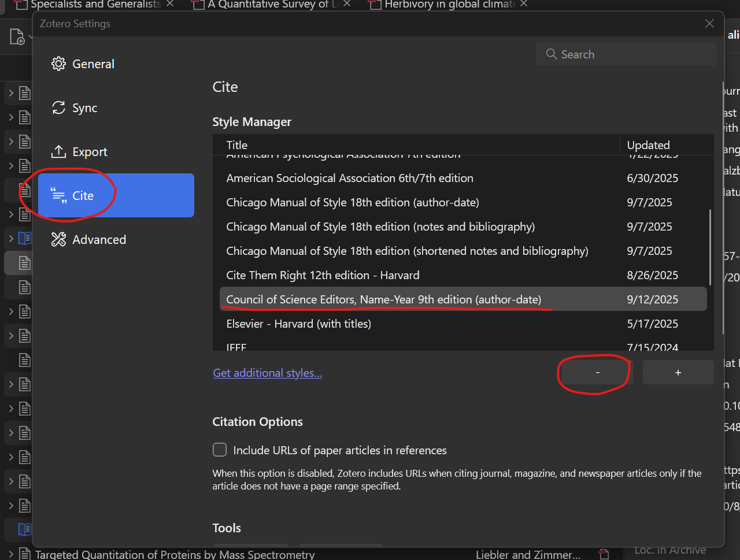Select Chicago 18th edition (shortened notes and bibliography)
Screen dimensions: 740x560
(x=463, y=251)
